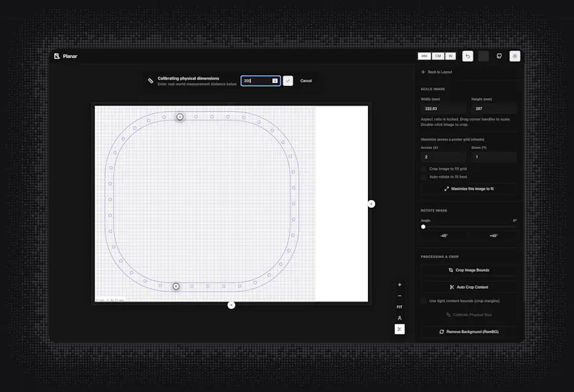Screen dimensions: 574x392
Task: Click the Height (mm) field
Action: point(494,109)
